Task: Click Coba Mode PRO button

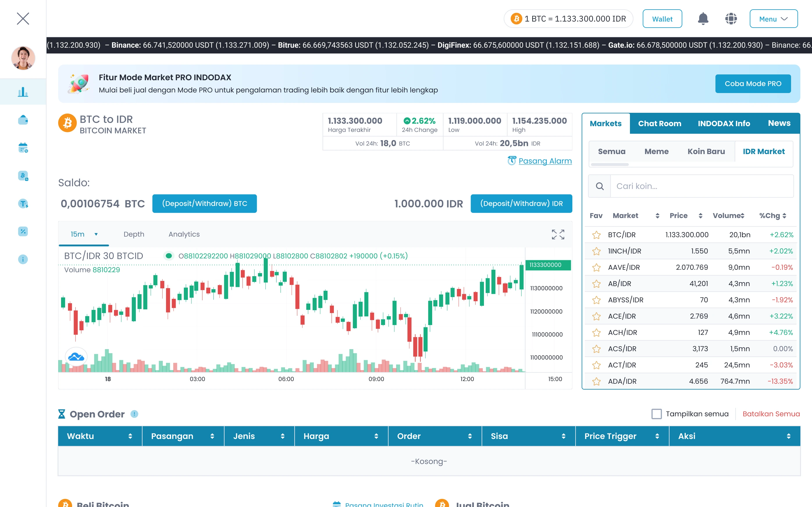Action: 753,83
